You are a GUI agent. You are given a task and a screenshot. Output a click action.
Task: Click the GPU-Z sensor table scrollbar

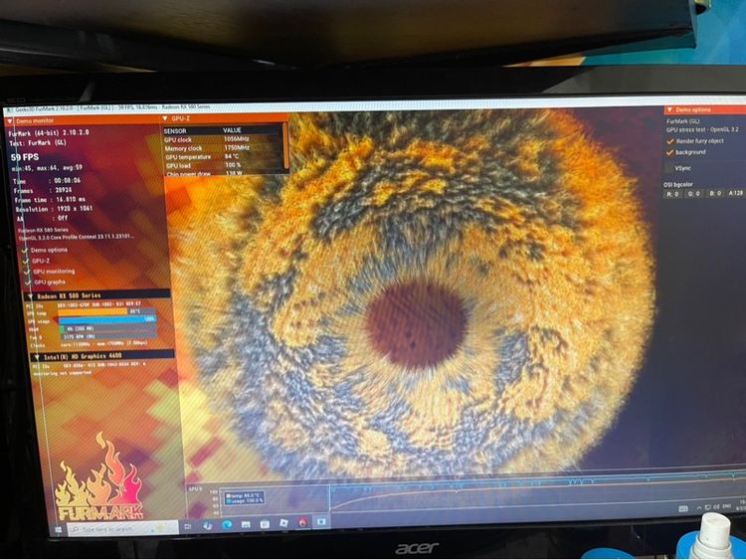tap(285, 147)
